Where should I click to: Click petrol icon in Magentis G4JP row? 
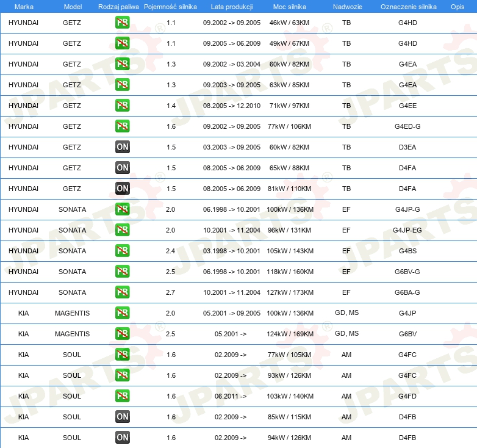(122, 313)
